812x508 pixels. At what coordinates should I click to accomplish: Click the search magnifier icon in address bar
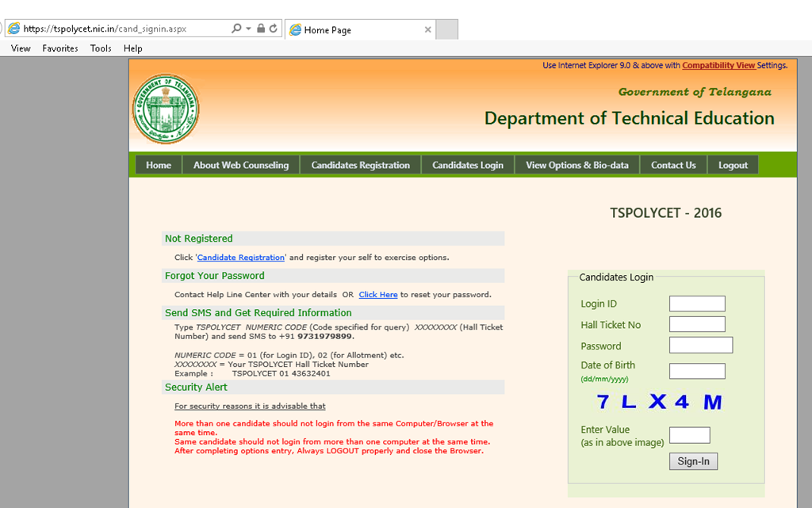(236, 29)
